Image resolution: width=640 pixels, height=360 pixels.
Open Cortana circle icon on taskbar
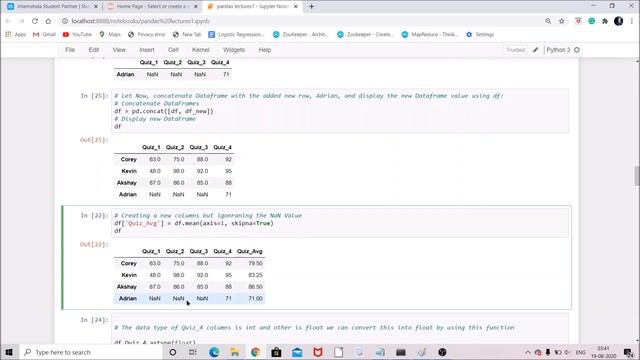173,352
